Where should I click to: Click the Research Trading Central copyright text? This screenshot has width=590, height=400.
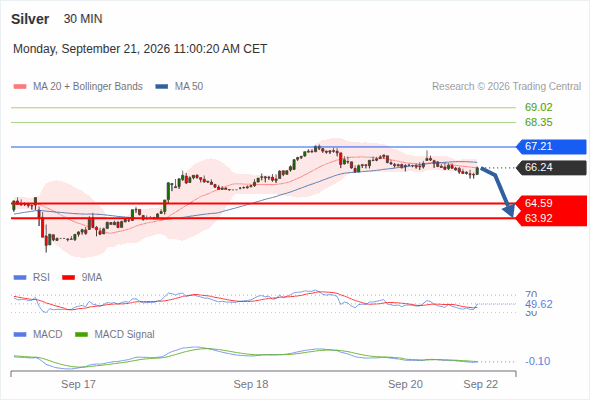pos(506,87)
